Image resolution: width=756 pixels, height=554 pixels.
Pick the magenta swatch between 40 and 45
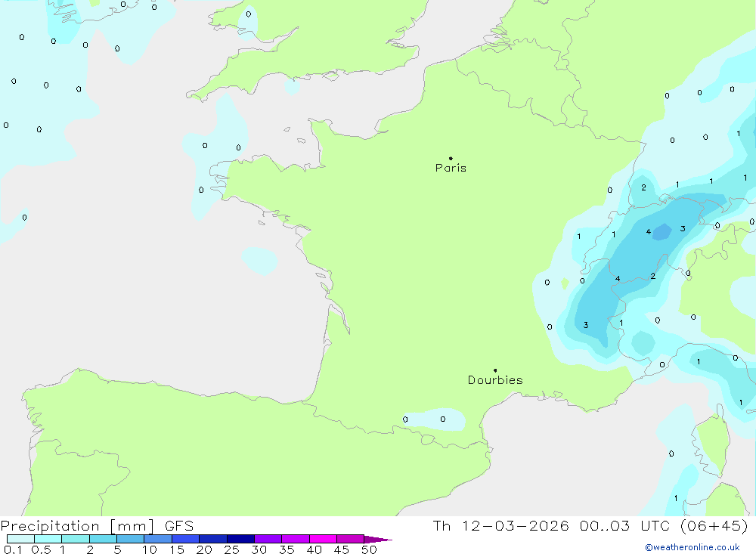click(x=323, y=539)
